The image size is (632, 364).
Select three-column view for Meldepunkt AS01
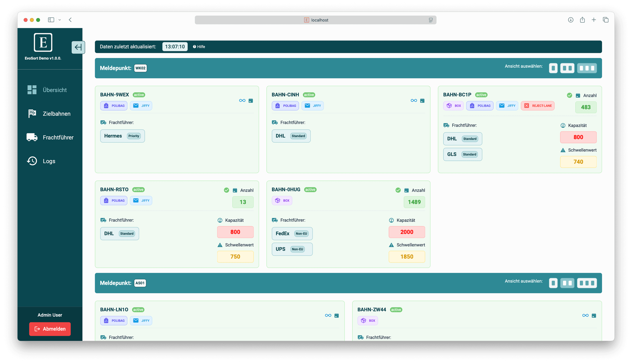click(x=587, y=283)
